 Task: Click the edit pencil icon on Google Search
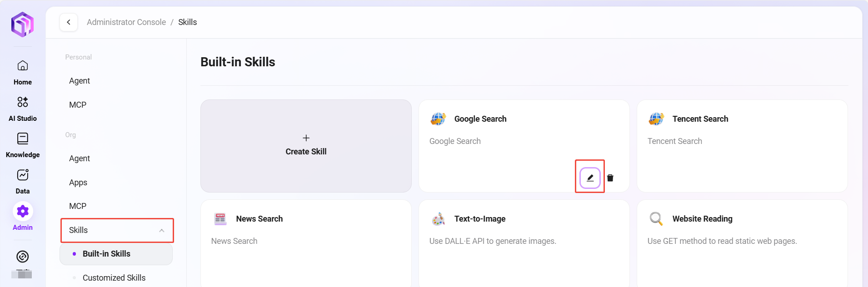pos(590,178)
